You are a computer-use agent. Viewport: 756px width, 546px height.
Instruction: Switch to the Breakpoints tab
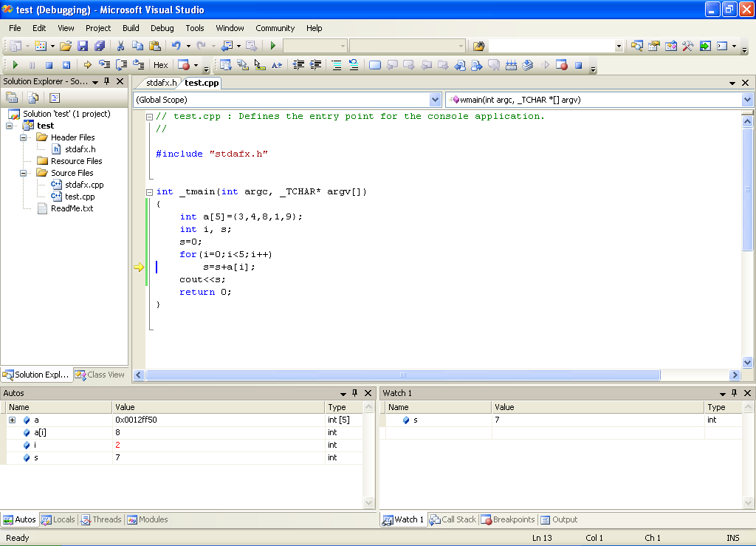pos(508,519)
